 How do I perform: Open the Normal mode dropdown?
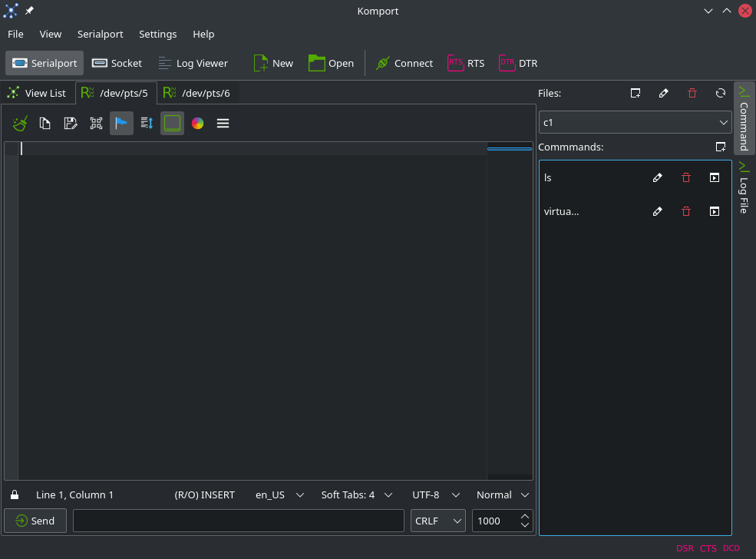coord(503,495)
